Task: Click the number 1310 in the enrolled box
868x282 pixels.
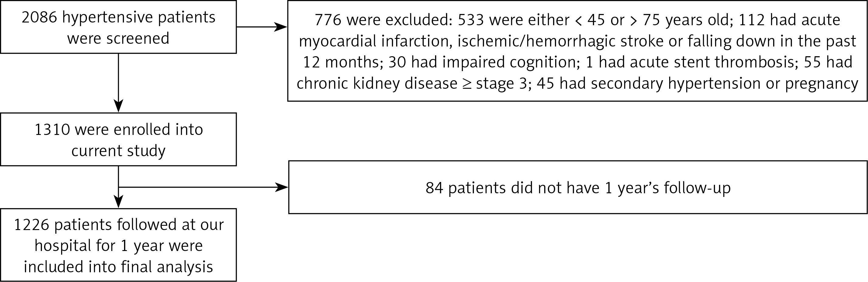Action: (52, 130)
